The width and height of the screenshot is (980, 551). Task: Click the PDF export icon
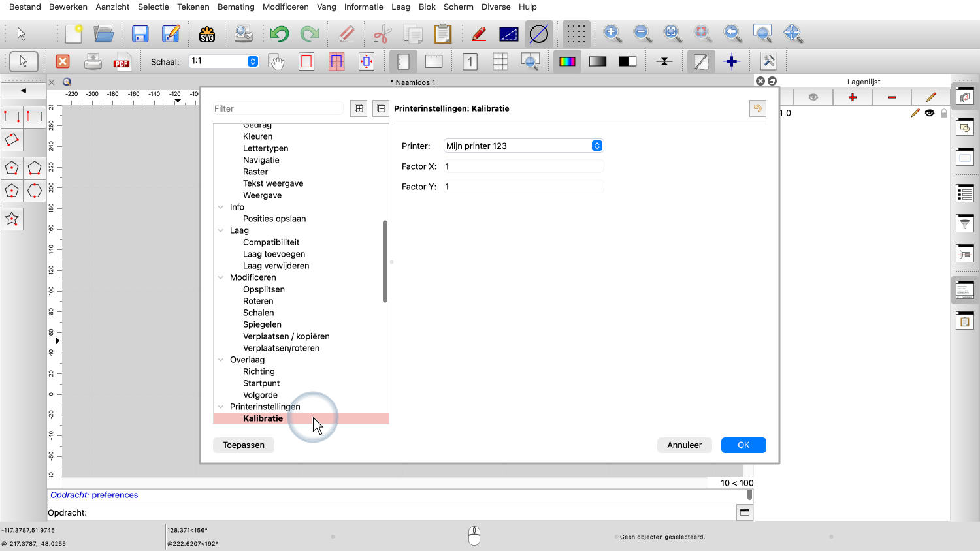click(x=122, y=61)
